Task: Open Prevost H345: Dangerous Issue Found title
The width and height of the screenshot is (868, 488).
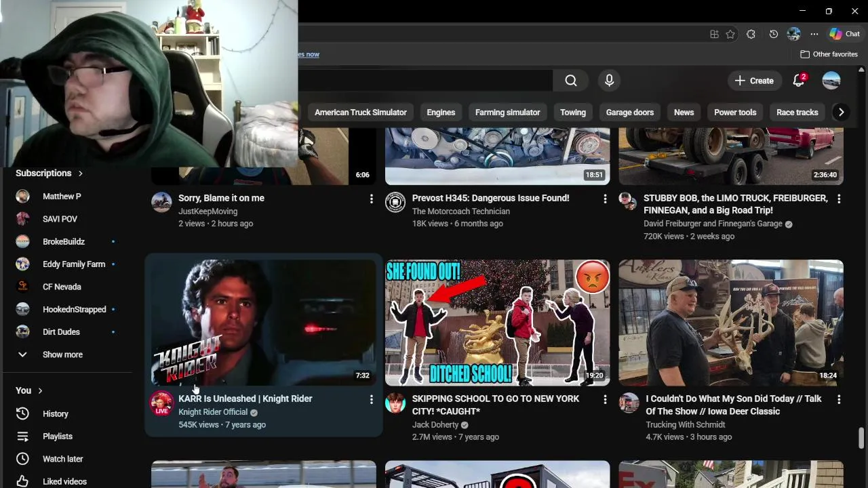Action: click(x=491, y=198)
